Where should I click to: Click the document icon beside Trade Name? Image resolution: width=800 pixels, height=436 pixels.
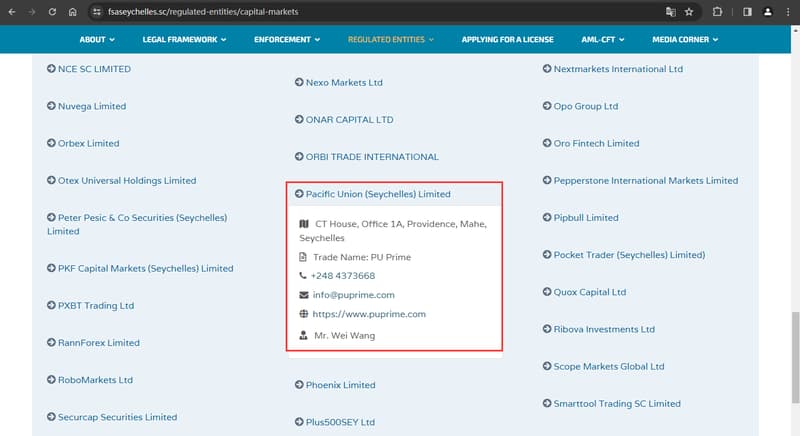[x=303, y=257]
